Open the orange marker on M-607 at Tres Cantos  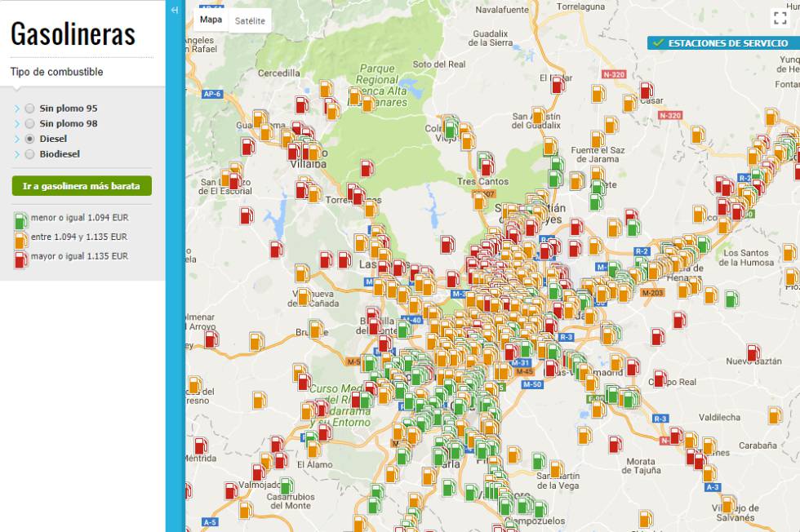[480, 201]
